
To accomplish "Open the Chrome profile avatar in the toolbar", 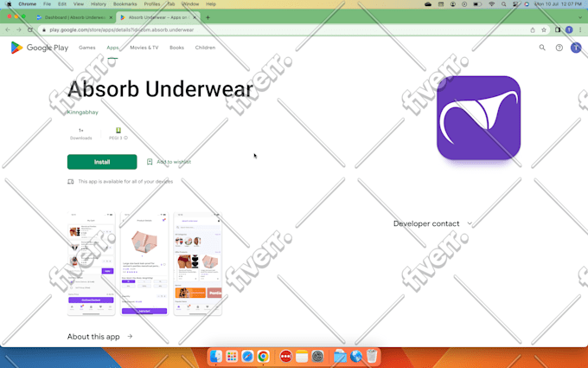I will [x=569, y=29].
